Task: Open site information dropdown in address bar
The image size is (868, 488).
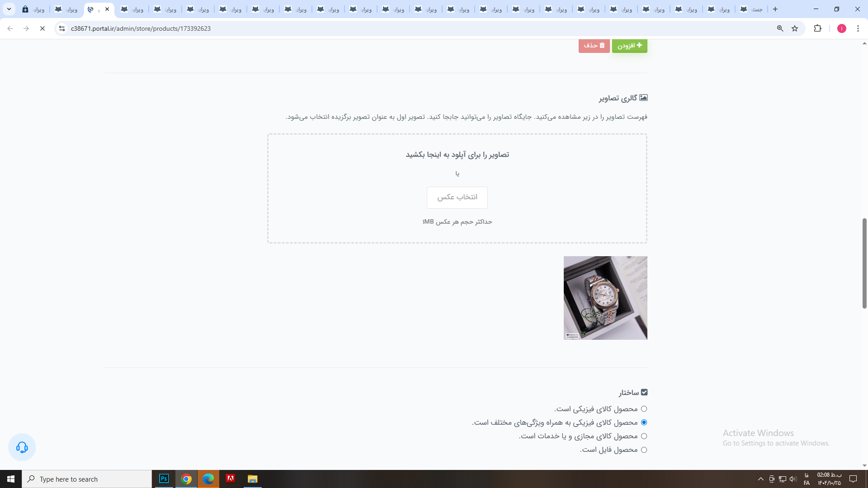Action: click(x=62, y=28)
